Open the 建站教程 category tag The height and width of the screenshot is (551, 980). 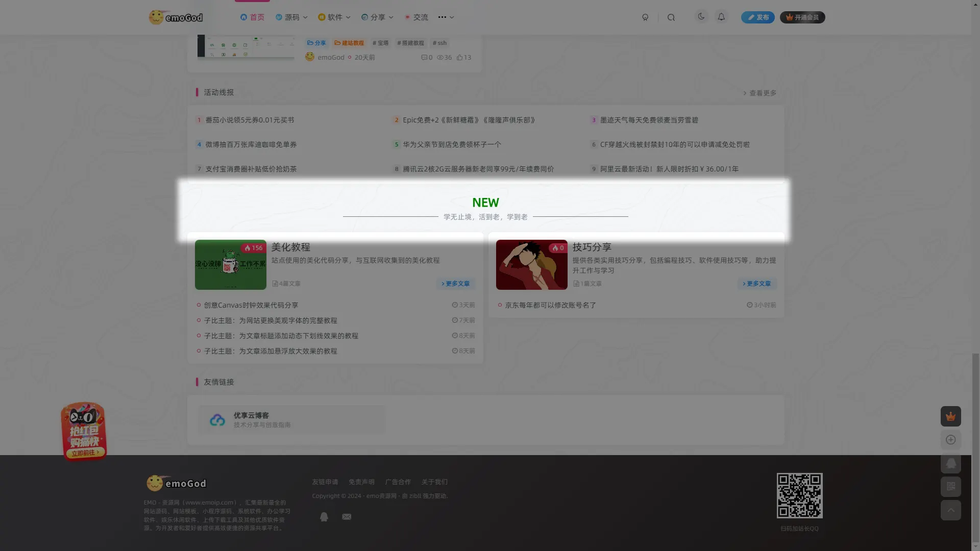coord(349,43)
